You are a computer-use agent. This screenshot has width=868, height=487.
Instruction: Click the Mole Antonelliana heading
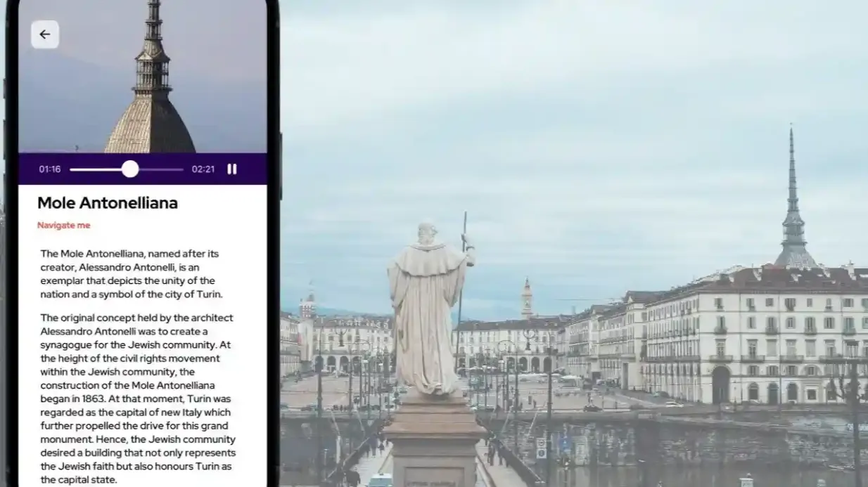pyautogui.click(x=108, y=203)
